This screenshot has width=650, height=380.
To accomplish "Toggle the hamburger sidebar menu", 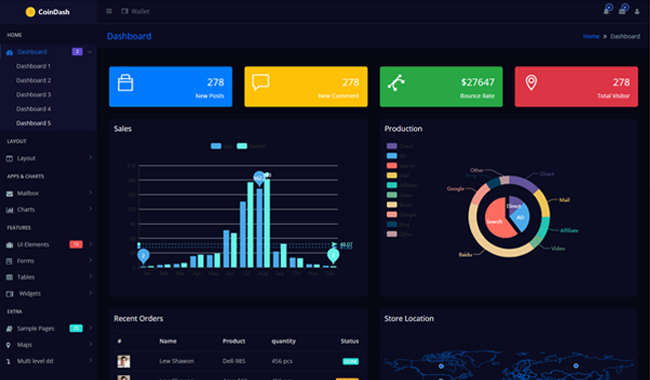I will [x=109, y=11].
